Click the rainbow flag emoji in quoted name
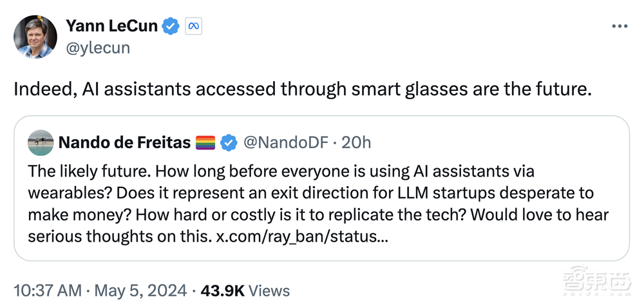The height and width of the screenshot is (308, 644). (x=205, y=142)
